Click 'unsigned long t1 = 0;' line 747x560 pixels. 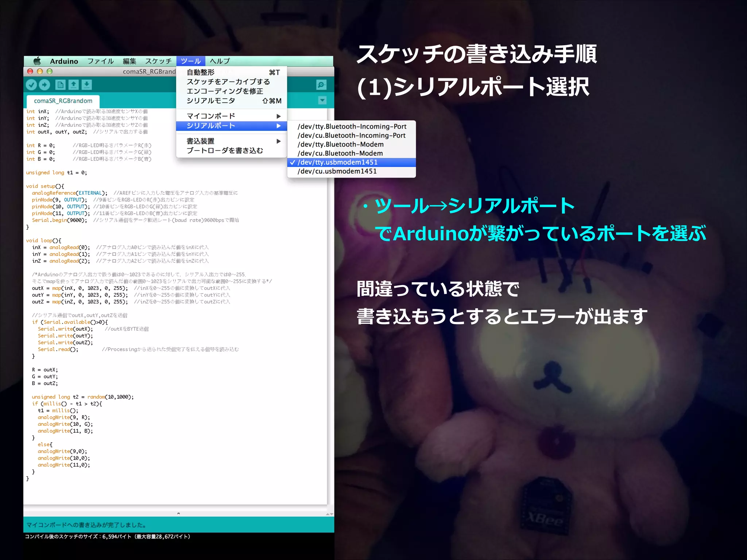pos(57,173)
